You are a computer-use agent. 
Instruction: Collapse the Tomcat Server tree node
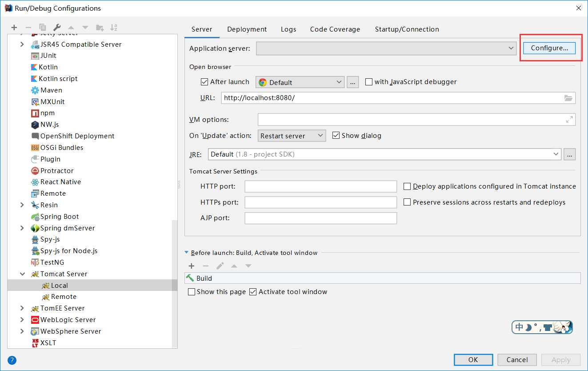[x=22, y=274]
